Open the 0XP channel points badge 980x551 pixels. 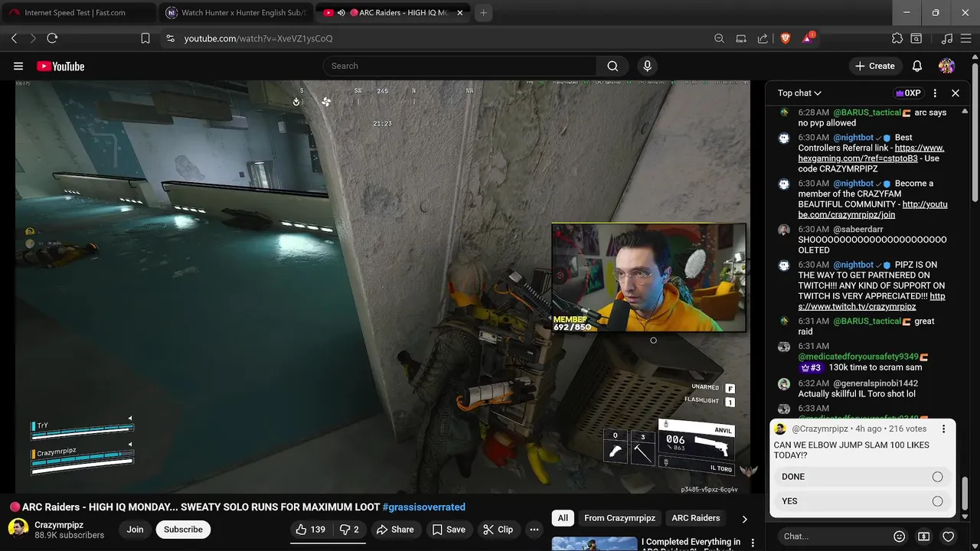(907, 93)
